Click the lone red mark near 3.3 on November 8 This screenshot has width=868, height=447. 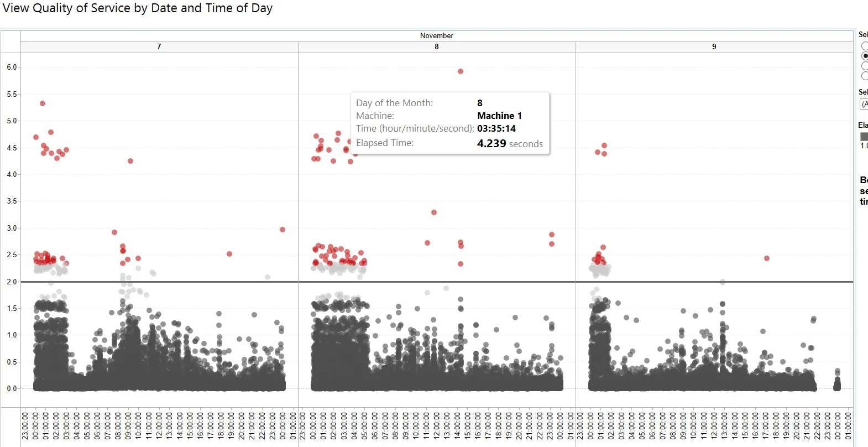click(x=434, y=212)
